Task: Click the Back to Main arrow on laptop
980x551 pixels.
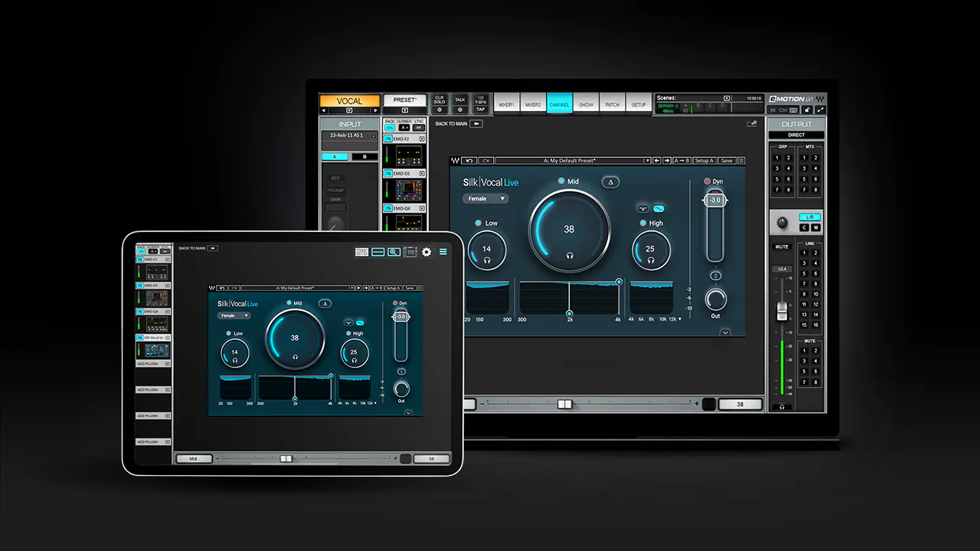Action: [476, 123]
